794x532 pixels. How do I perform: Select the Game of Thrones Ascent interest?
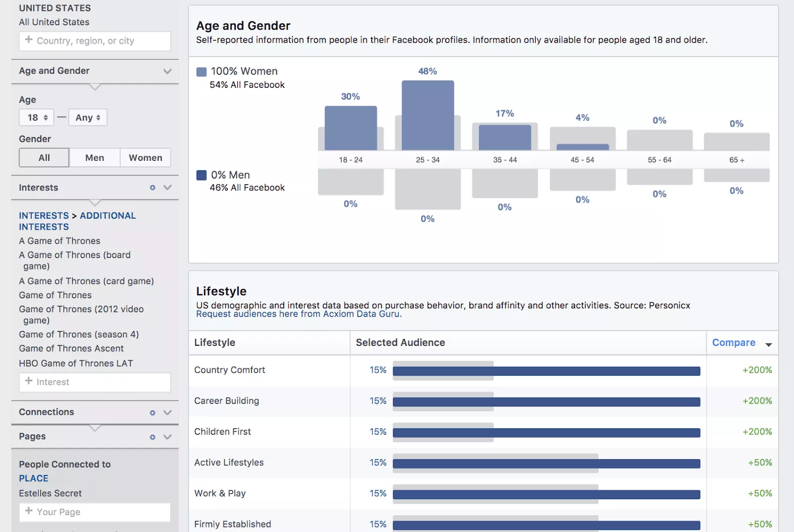71,348
